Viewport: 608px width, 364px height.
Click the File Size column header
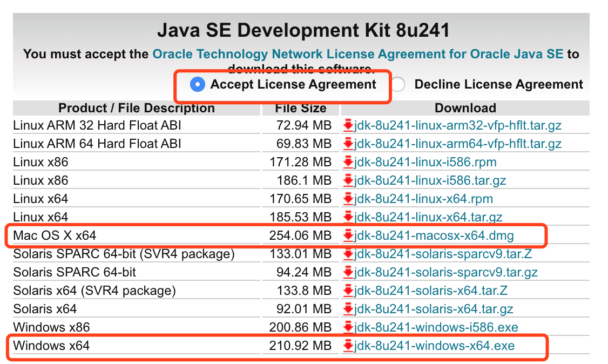pyautogui.click(x=301, y=108)
